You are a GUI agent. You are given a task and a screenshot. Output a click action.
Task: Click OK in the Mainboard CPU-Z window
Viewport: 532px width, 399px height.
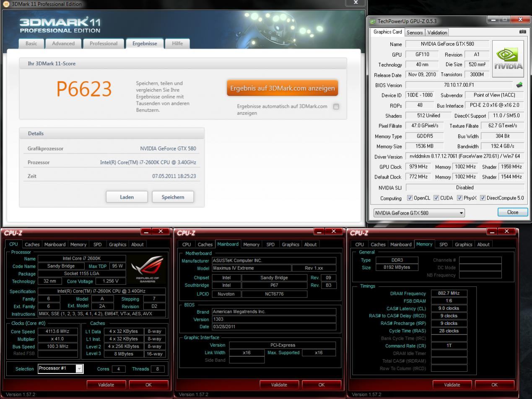(322, 384)
